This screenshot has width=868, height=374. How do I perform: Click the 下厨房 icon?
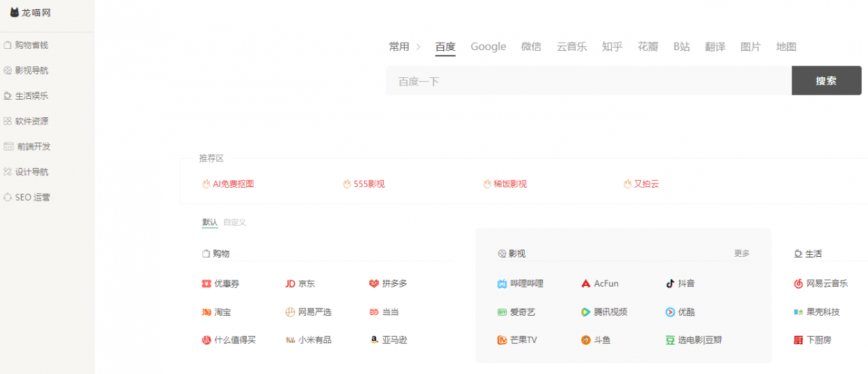(798, 340)
